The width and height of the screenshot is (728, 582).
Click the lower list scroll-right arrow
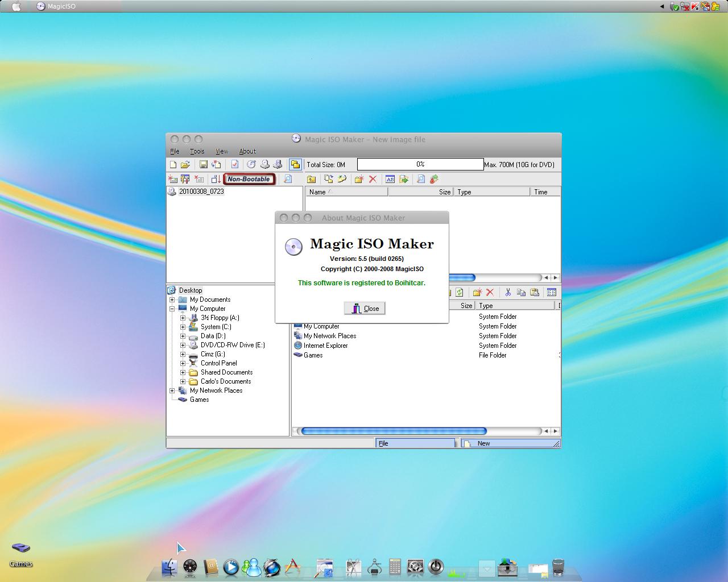pos(556,431)
